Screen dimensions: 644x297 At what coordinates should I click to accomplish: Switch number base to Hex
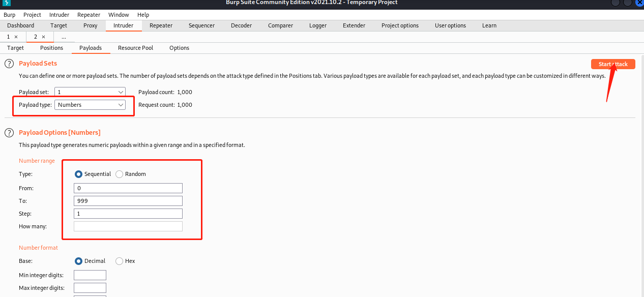point(119,260)
